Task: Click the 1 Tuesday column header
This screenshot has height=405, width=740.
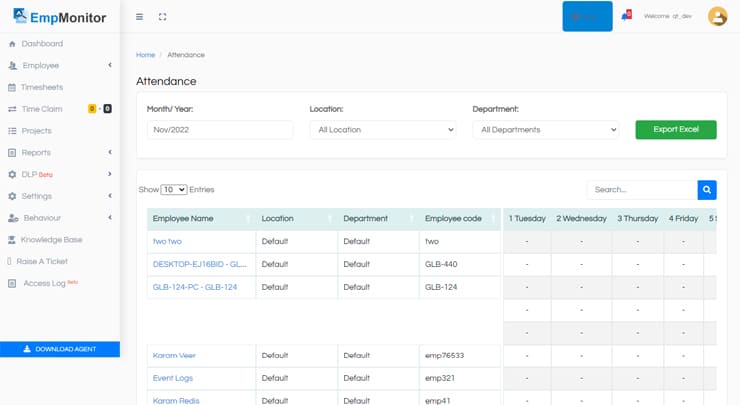Action: (x=527, y=219)
